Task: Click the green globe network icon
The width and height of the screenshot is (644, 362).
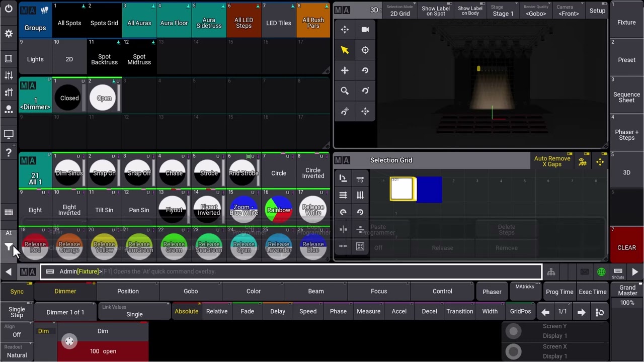Action: 601,272
